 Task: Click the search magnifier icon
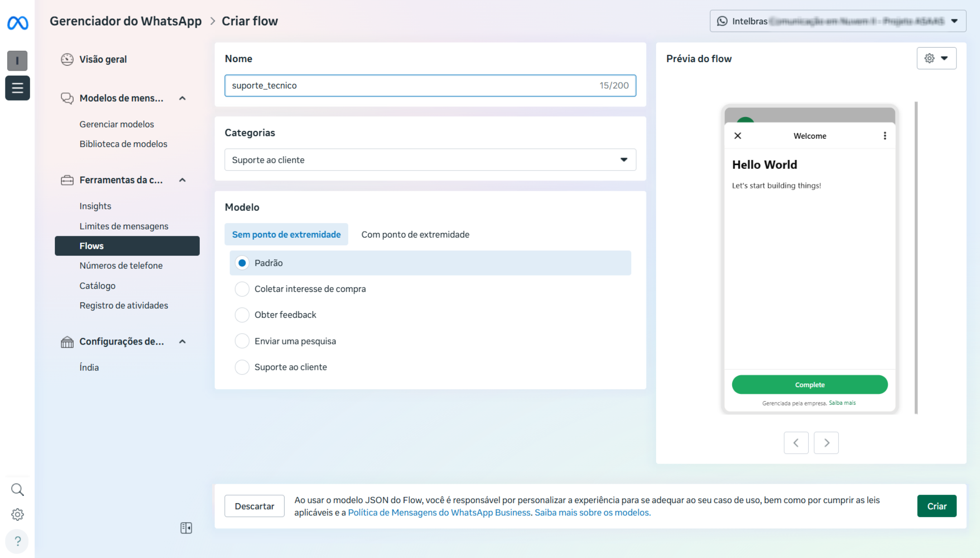point(18,490)
